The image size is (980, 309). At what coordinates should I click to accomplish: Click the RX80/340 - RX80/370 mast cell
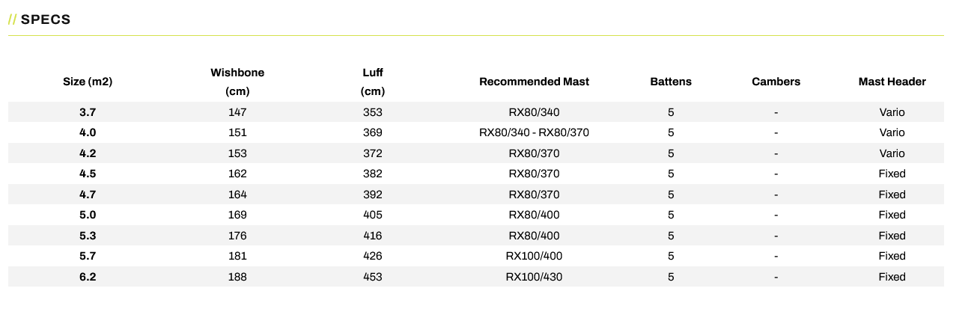pyautogui.click(x=534, y=132)
